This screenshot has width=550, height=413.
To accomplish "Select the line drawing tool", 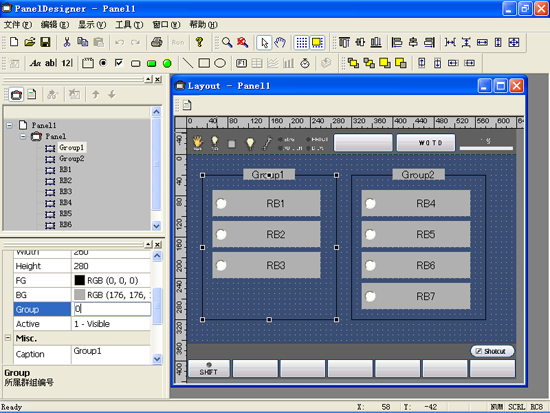I will (188, 63).
